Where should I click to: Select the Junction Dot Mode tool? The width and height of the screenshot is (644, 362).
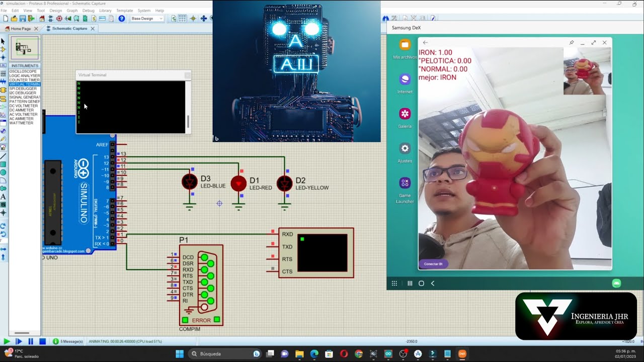[x=3, y=57]
